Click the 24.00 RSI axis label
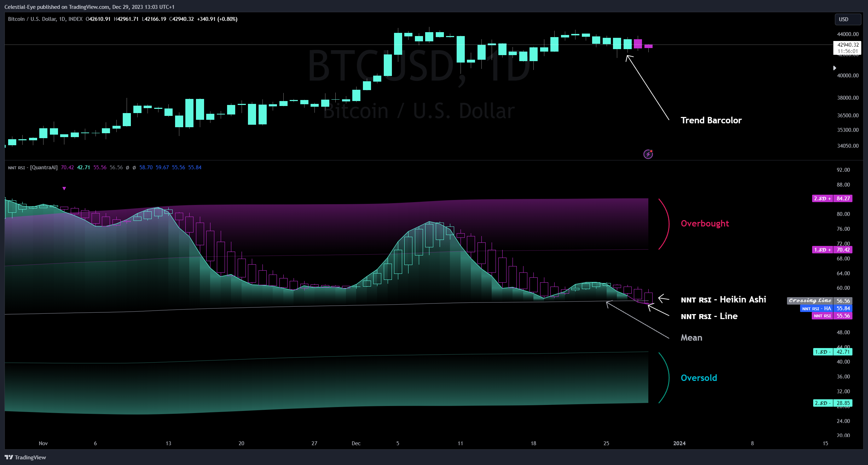 (843, 421)
